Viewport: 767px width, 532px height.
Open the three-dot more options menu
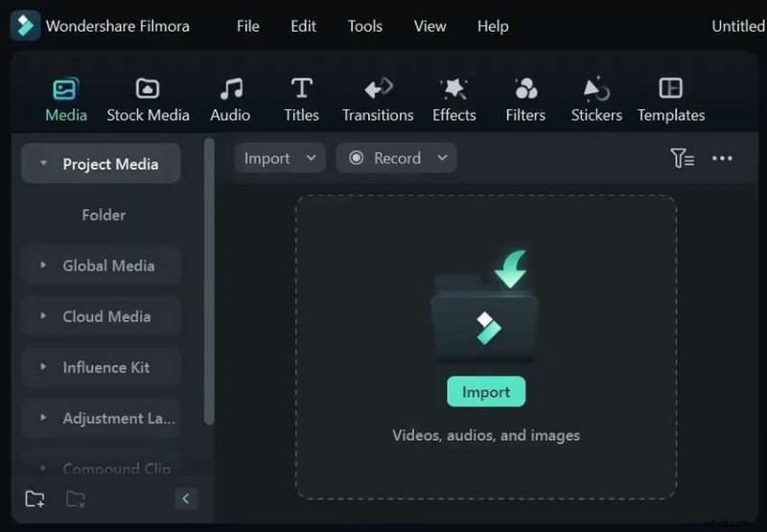[722, 158]
